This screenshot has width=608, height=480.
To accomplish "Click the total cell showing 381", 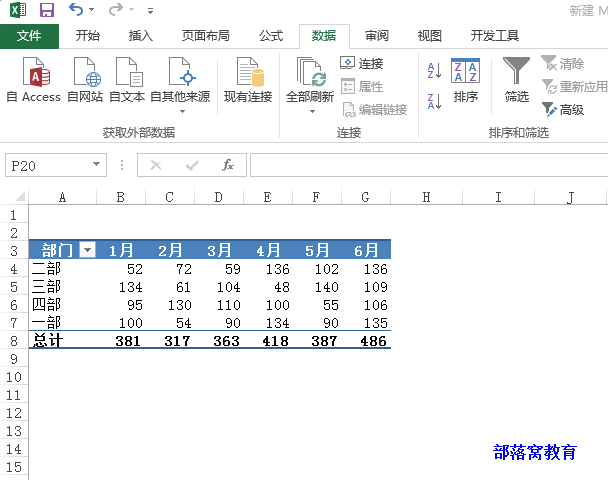I will (x=121, y=340).
